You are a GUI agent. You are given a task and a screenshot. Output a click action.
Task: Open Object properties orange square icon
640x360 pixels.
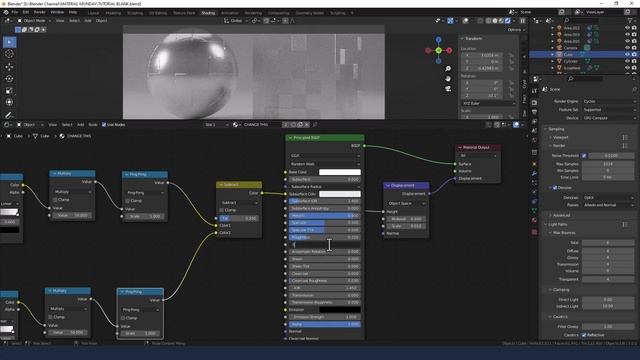click(x=534, y=164)
